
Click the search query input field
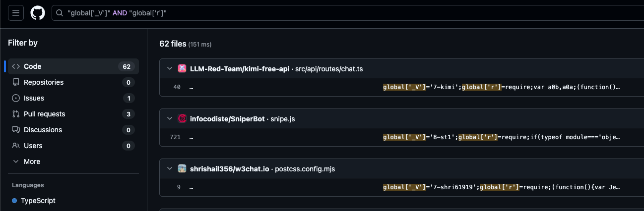(x=347, y=13)
